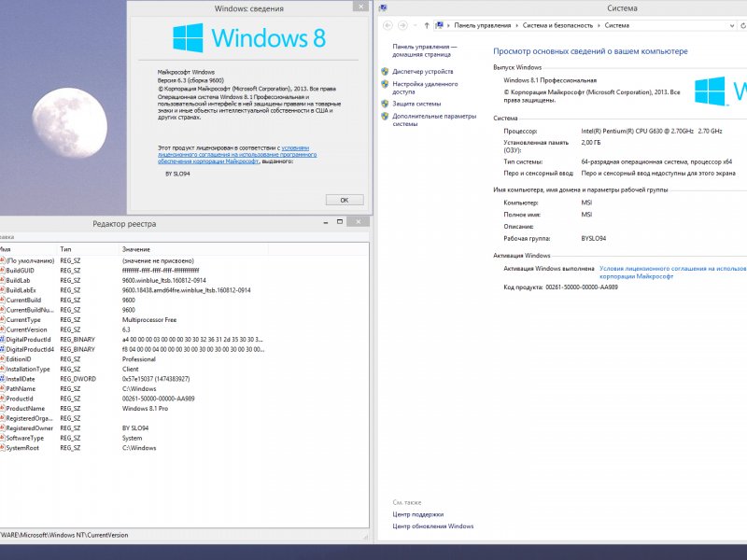Screen dimensions: 747x560
Task: Click the value 9600.winblue_ltsb.160812-0914
Action: [164, 281]
